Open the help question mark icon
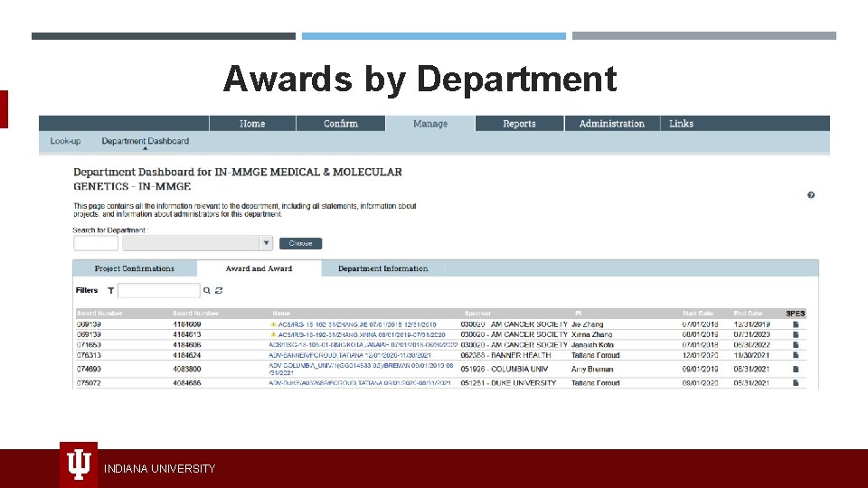This screenshot has width=868, height=488. pyautogui.click(x=811, y=195)
